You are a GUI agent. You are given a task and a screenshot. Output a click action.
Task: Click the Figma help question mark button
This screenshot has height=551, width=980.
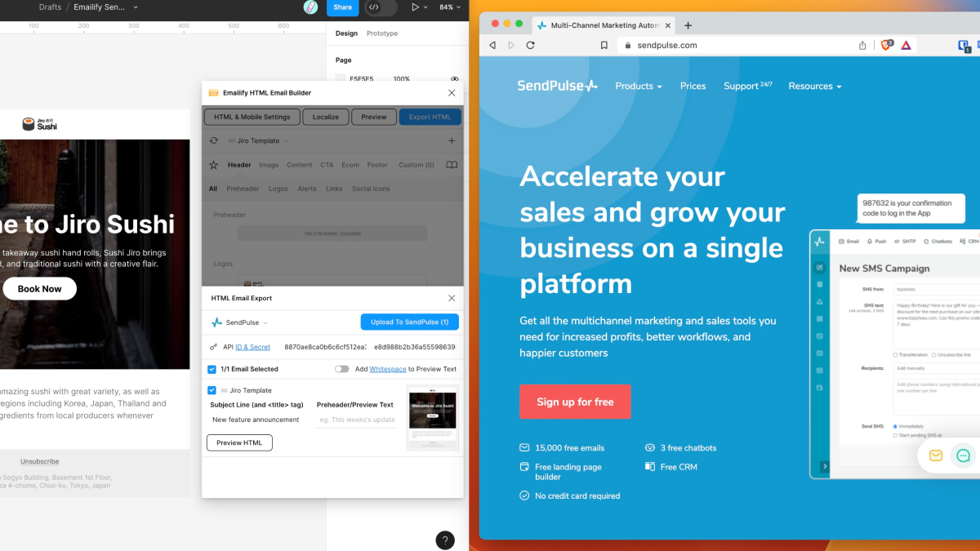[445, 540]
